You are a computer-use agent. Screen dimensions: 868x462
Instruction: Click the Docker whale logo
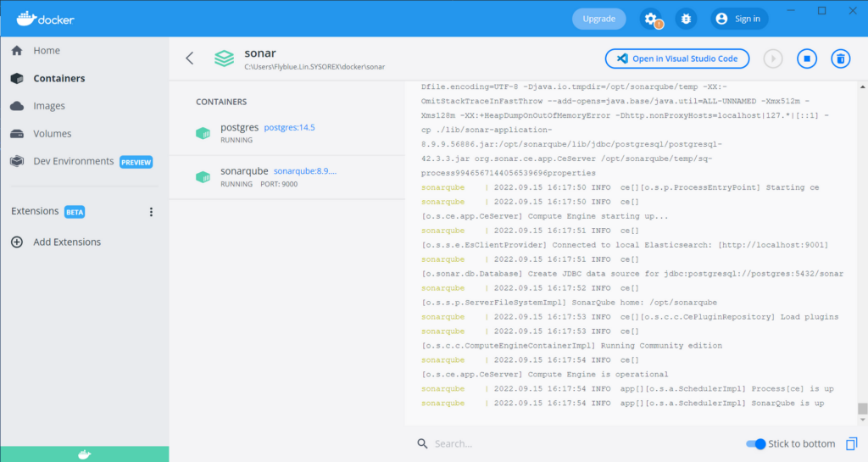(x=45, y=19)
